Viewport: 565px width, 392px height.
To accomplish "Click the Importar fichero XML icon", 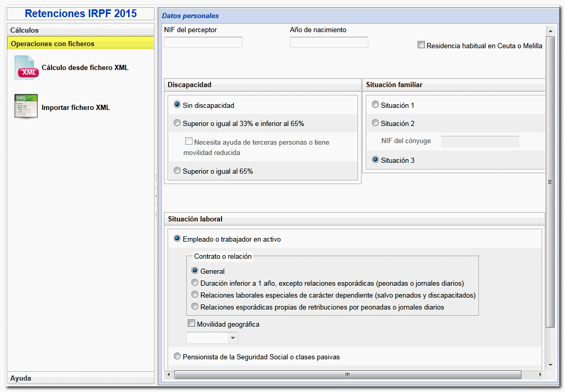I will point(26,106).
